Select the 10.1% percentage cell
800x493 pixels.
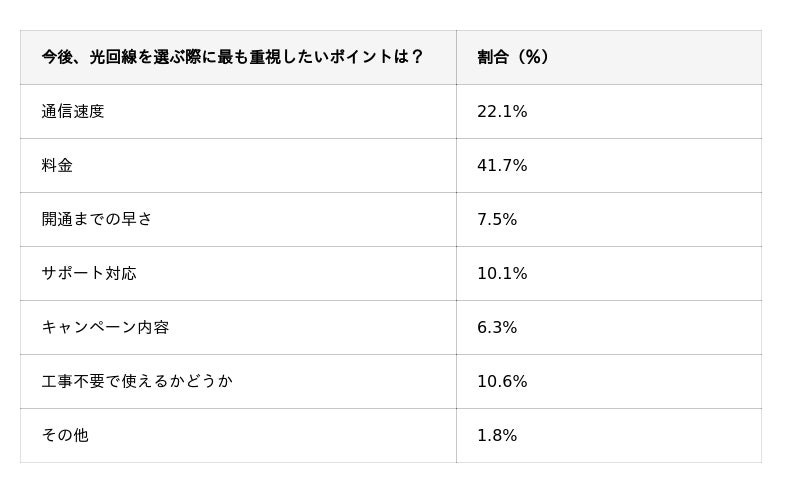pyautogui.click(x=502, y=273)
